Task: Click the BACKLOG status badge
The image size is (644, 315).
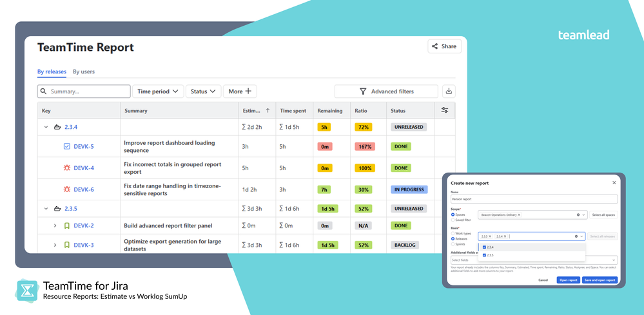Action: tap(405, 245)
